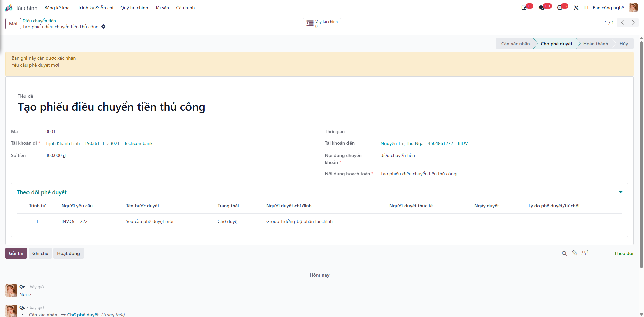Click the record pager 1 / 1
Image resolution: width=644 pixels, height=317 pixels.
(x=609, y=23)
